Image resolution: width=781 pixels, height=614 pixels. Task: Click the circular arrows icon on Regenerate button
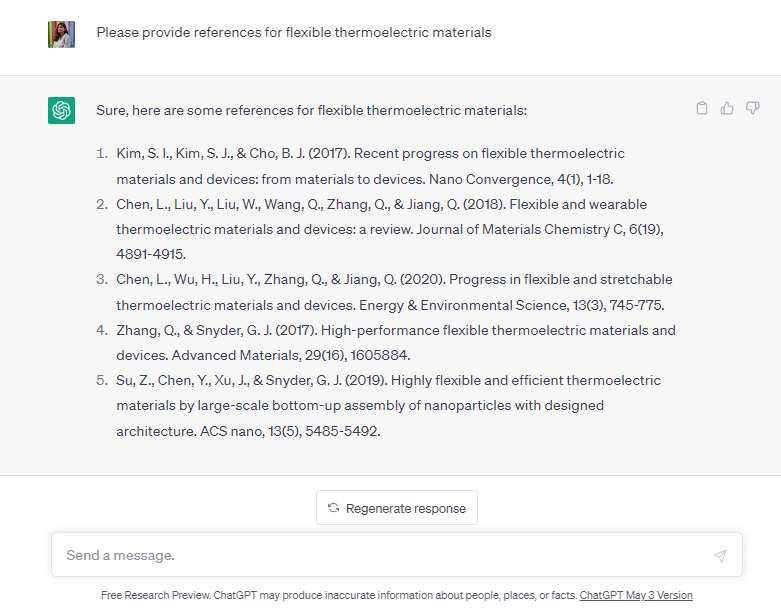[333, 507]
